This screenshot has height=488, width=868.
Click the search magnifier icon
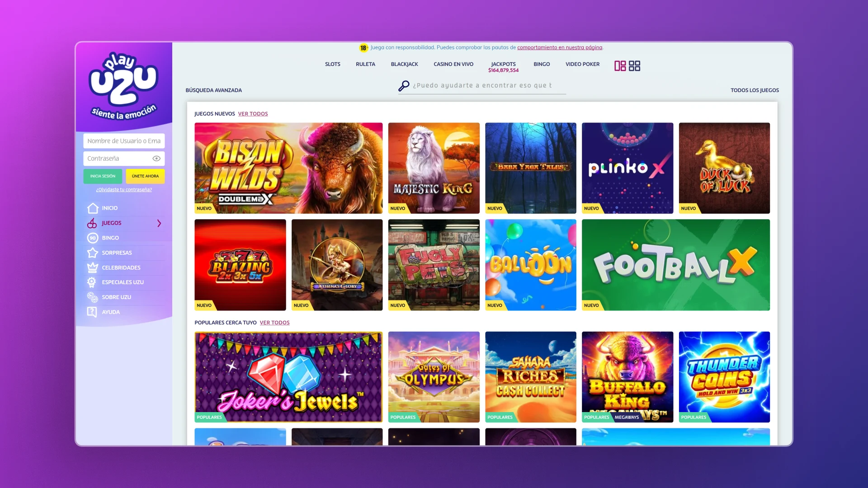404,86
